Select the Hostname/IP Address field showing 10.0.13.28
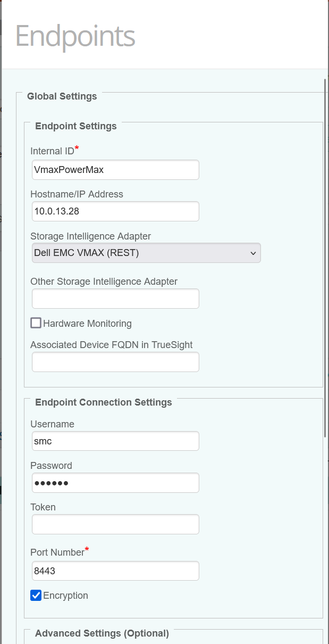This screenshot has width=329, height=644. tap(115, 211)
